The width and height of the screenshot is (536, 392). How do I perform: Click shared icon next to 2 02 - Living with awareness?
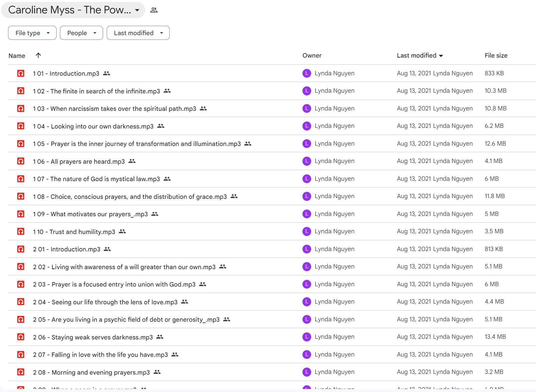222,266
